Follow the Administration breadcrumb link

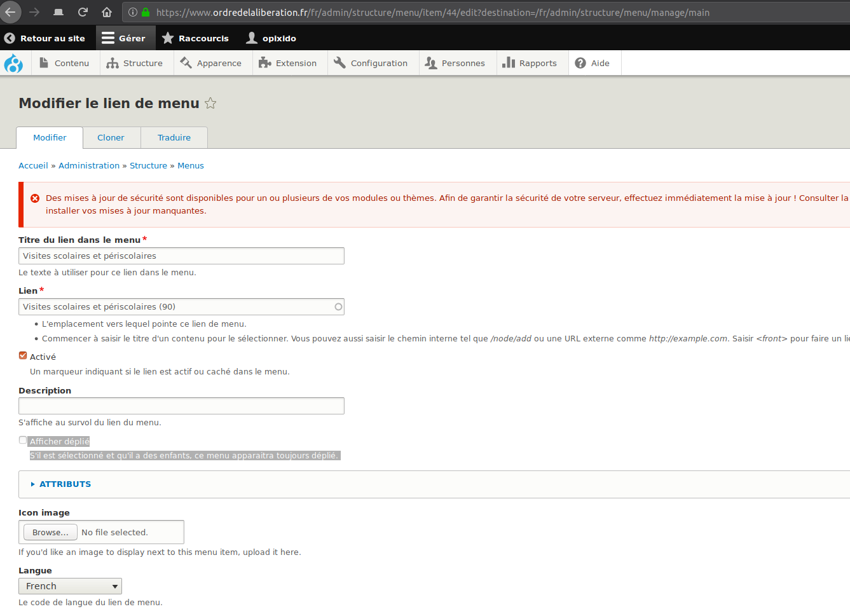coord(89,165)
